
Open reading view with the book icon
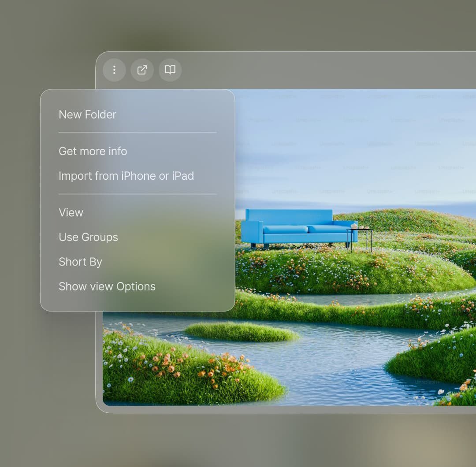(170, 70)
